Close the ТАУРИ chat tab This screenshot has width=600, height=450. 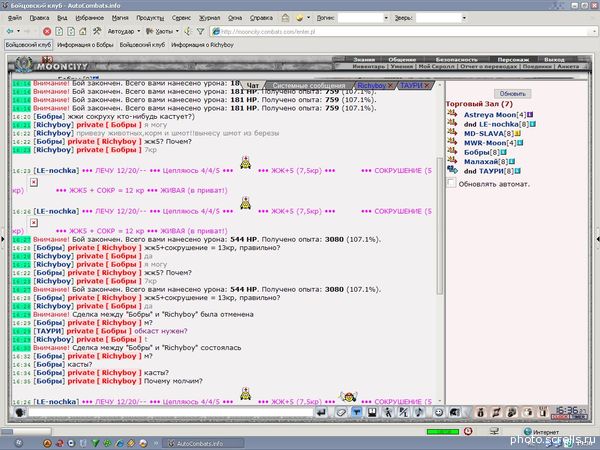coord(427,85)
